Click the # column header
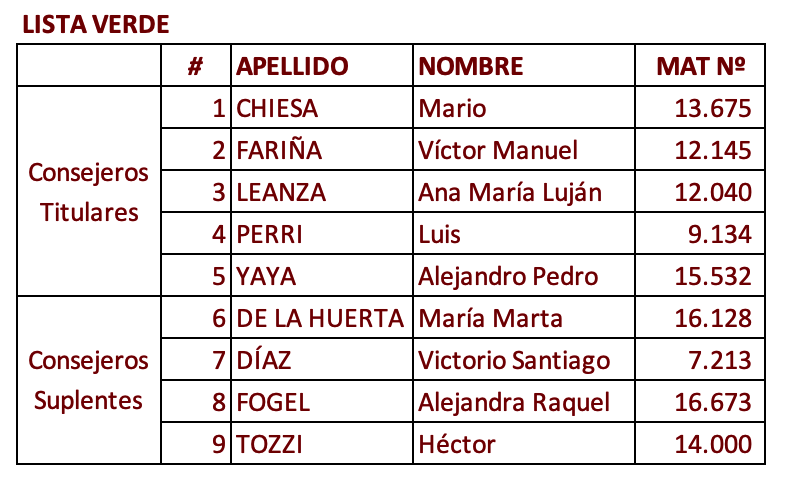Screen dimensions: 788x486 pyautogui.click(x=195, y=66)
